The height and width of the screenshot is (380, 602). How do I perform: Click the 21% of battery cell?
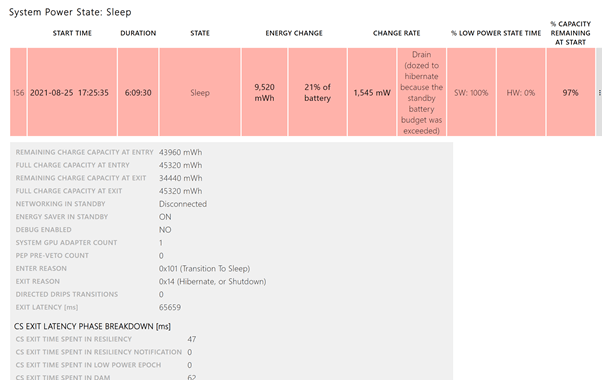pyautogui.click(x=318, y=93)
